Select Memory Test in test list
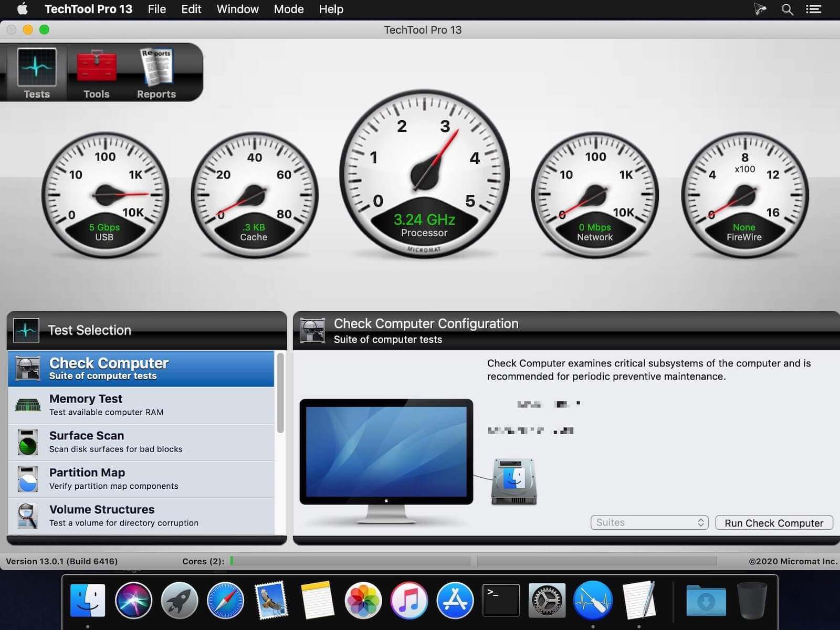Viewport: 840px width, 630px height. click(x=141, y=405)
